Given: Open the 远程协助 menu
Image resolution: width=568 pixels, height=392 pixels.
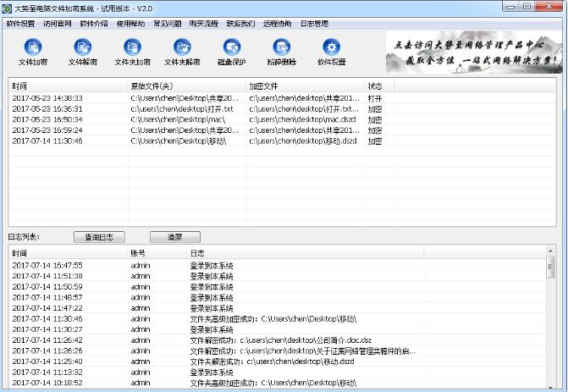Looking at the screenshot, I should click(x=277, y=24).
